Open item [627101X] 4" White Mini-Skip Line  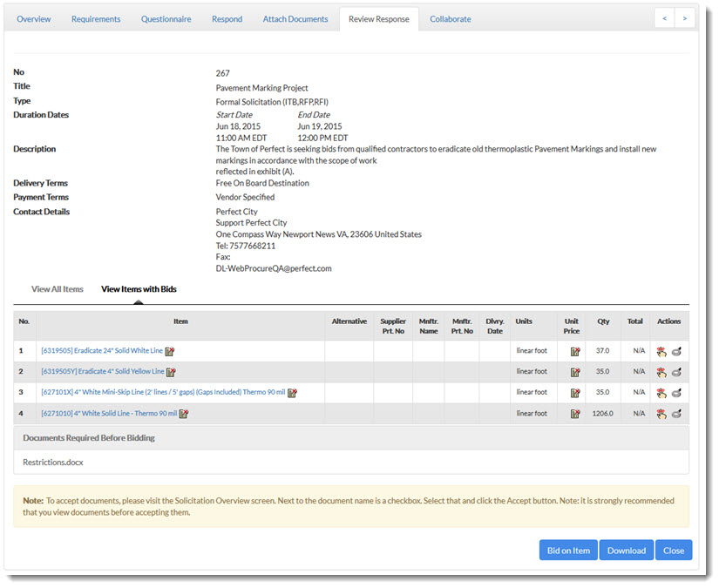pos(163,392)
